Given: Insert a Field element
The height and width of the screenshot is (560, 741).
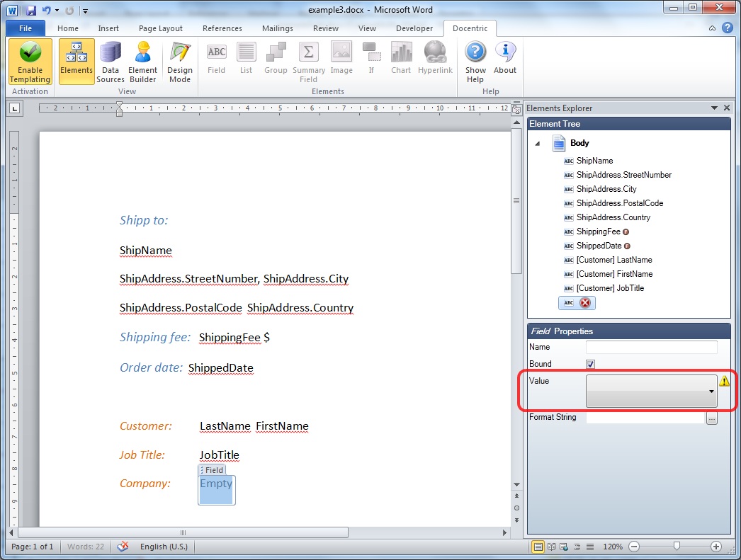Looking at the screenshot, I should 217,58.
